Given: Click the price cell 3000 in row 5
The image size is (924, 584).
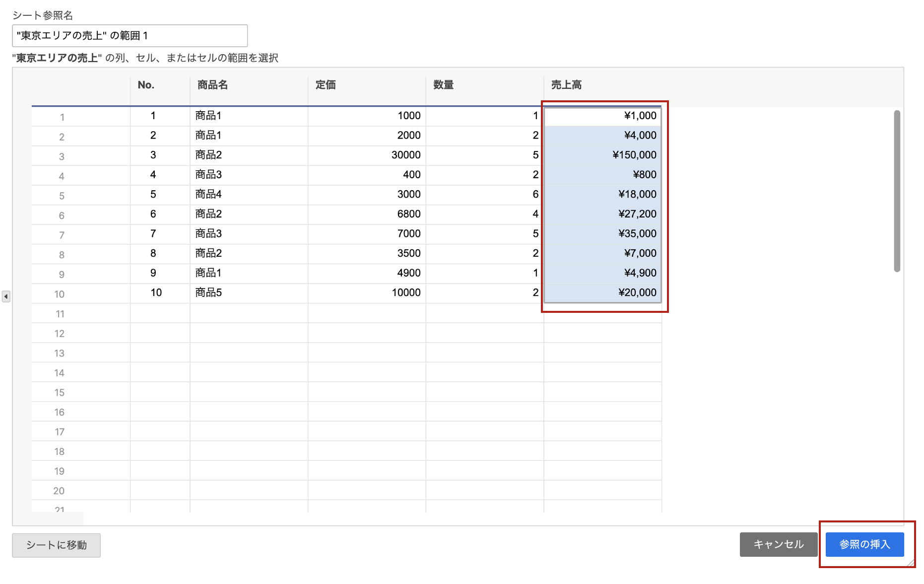Looking at the screenshot, I should click(x=367, y=194).
